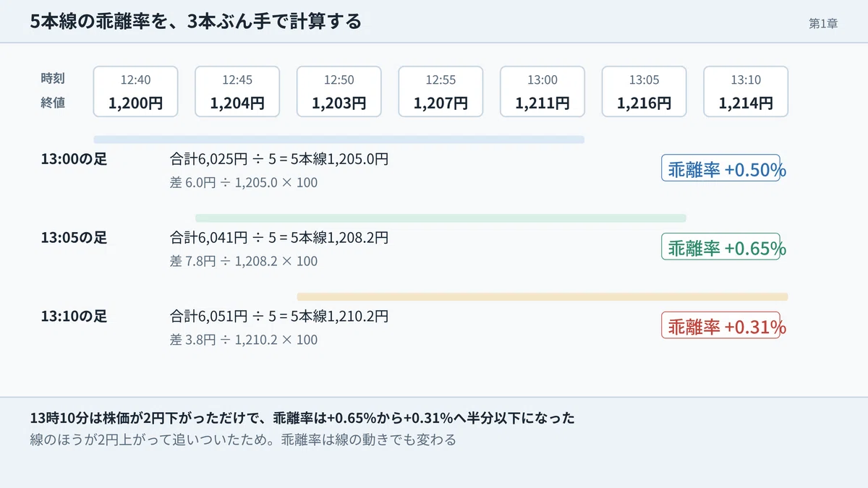Select the 合計6,051円 ÷ 5 formula line
Screen dimensions: 868x488
[279, 315]
